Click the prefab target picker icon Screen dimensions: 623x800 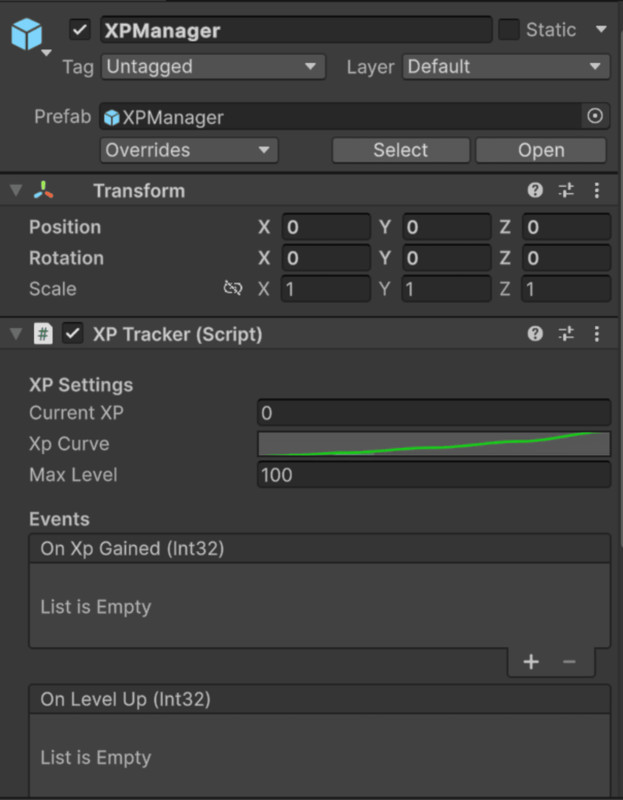point(595,116)
